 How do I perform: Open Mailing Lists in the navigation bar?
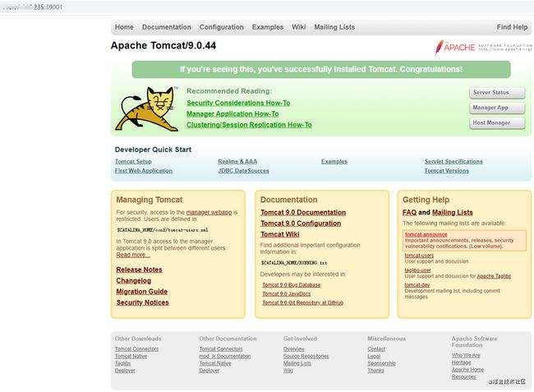(x=334, y=27)
